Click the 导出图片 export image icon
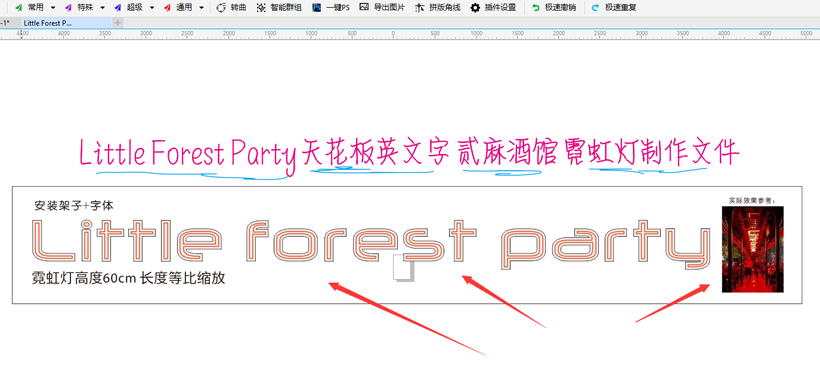 point(364,7)
